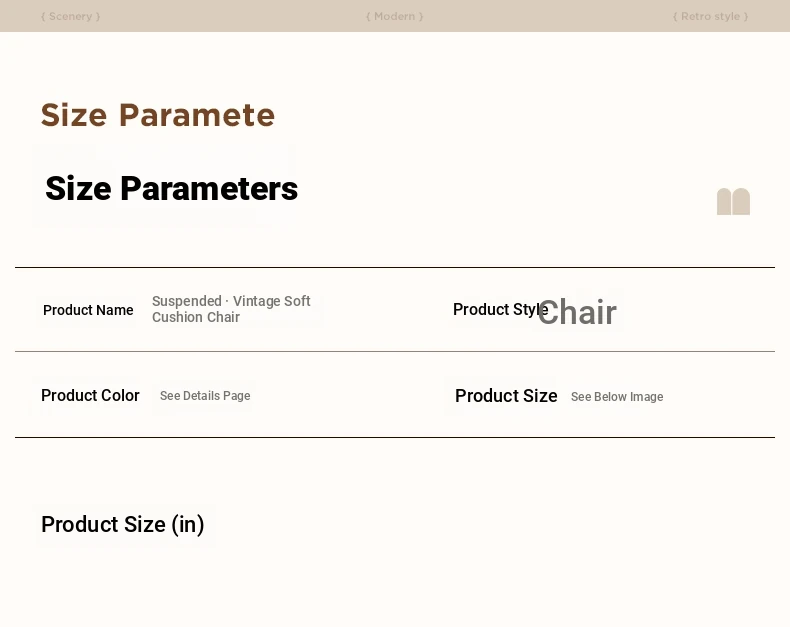Click the divider line above Product Name
790x627 pixels.
click(x=394, y=267)
